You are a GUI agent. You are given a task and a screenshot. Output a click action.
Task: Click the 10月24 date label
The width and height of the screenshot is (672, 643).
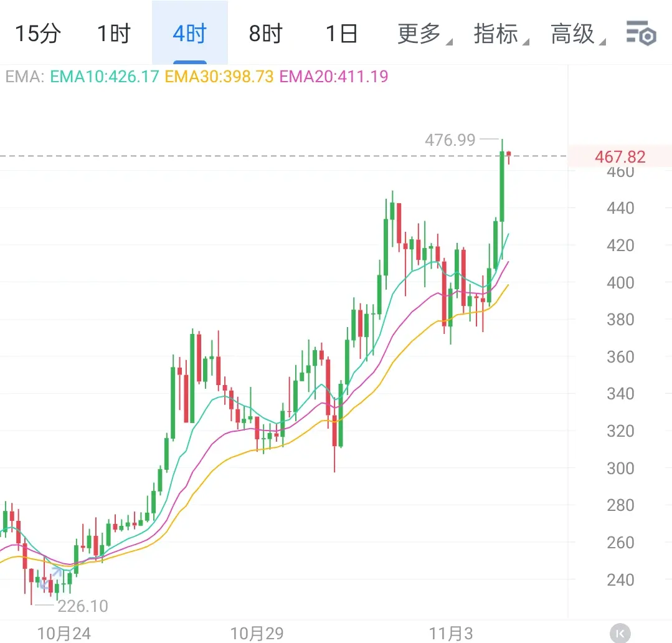[64, 634]
